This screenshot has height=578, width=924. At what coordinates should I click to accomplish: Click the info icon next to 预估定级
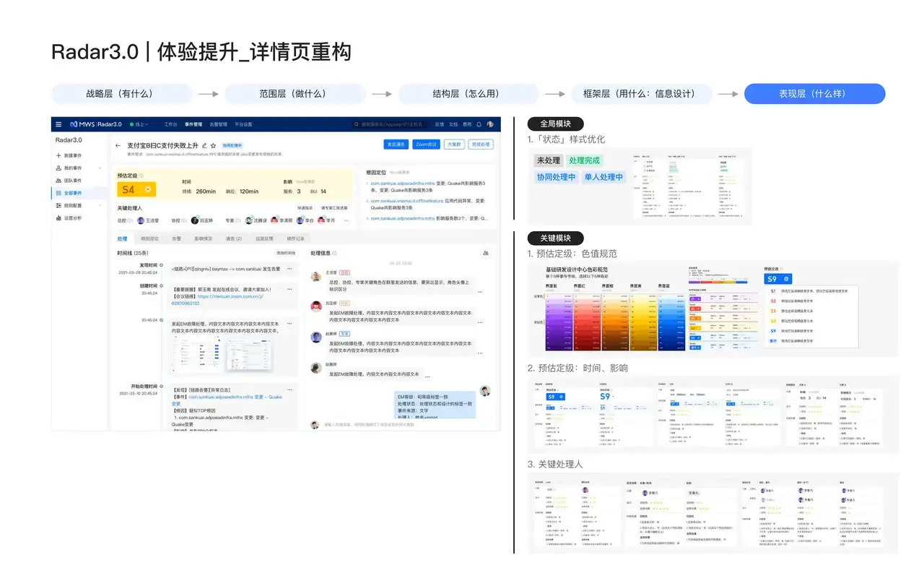tap(141, 176)
